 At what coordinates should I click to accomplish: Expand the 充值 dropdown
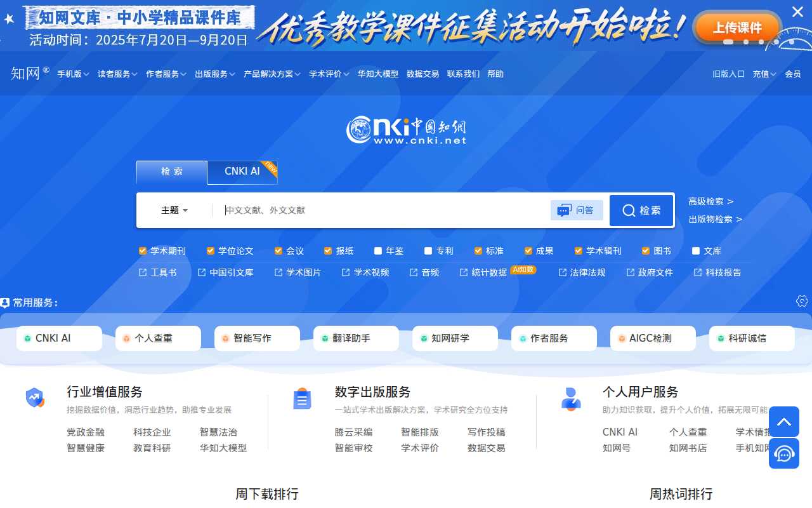tap(764, 74)
